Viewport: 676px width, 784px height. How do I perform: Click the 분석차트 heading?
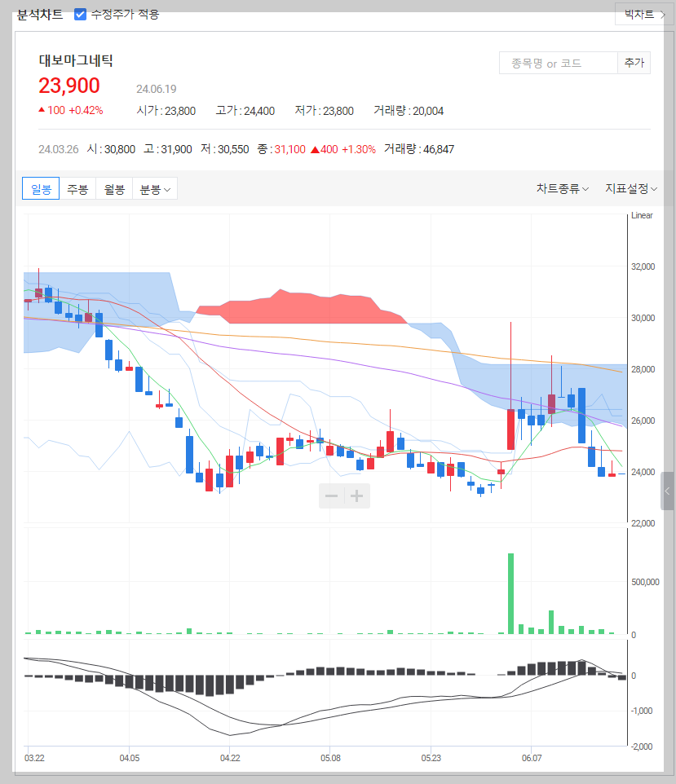click(x=40, y=15)
